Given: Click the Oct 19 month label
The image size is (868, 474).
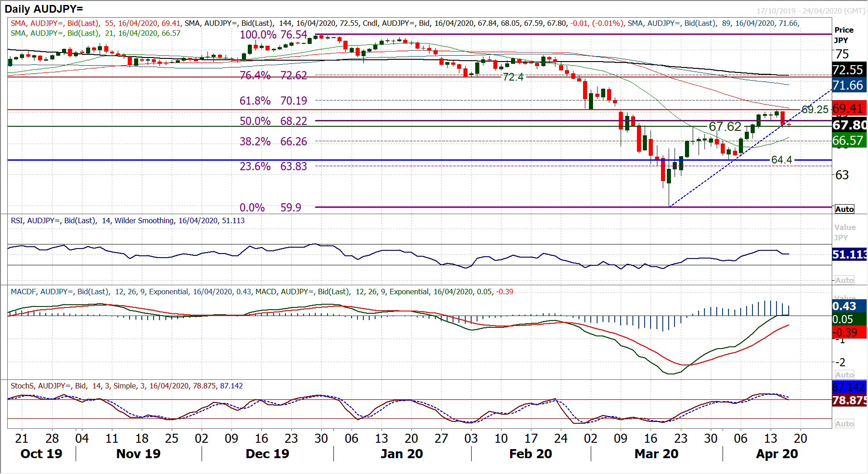Looking at the screenshot, I should [41, 454].
